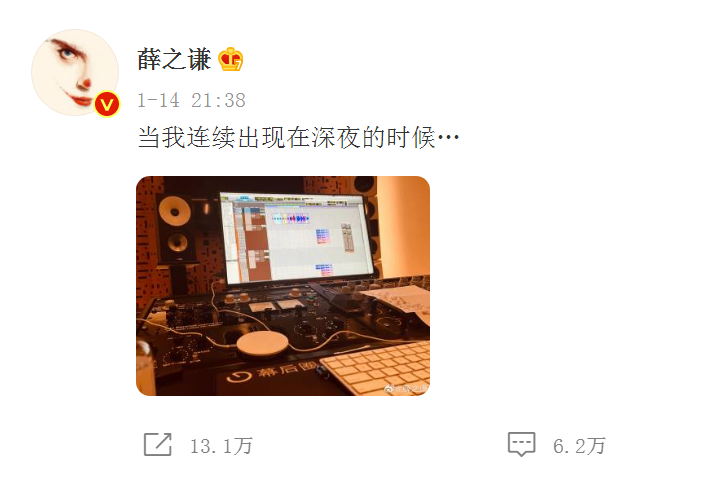The height and width of the screenshot is (480, 709).
Task: Click the colorful audio waveform on monitor
Action: (x=290, y=219)
